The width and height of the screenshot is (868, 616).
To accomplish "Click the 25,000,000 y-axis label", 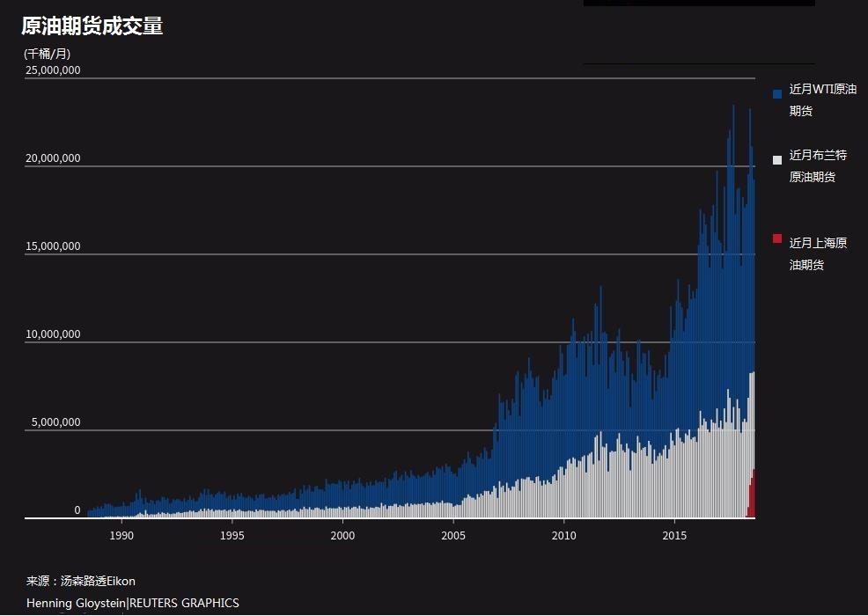I will [x=53, y=70].
